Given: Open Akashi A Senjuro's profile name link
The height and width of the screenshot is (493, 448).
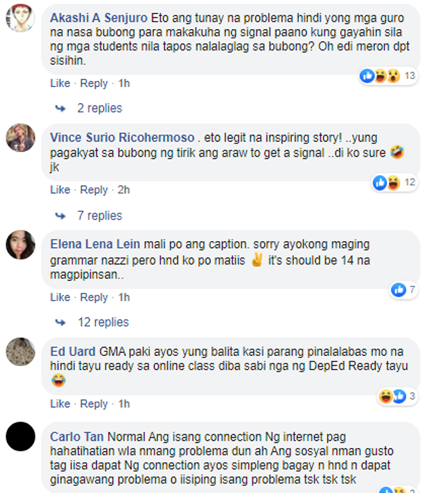Looking at the screenshot, I should pos(99,18).
